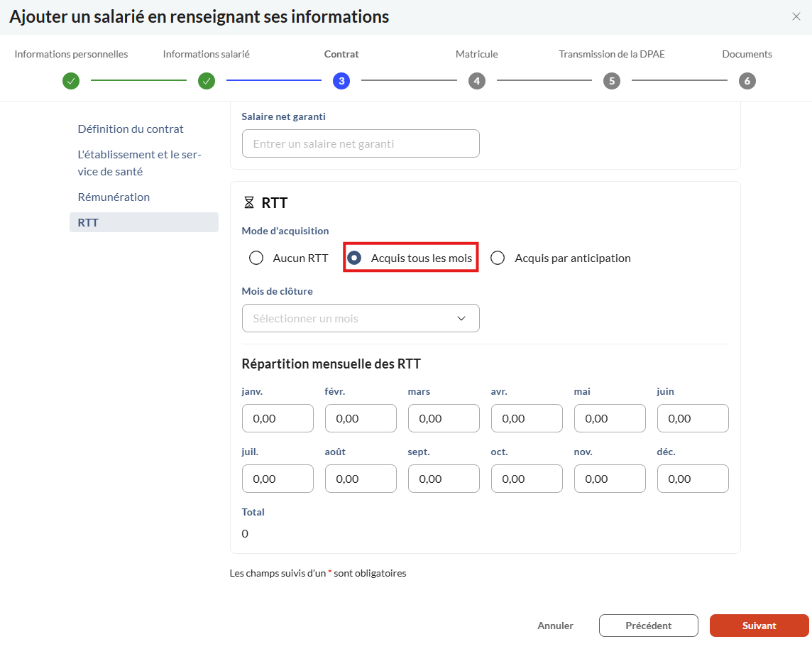This screenshot has height=649, width=812.
Task: Click the step 6 Documents circle
Action: point(747,81)
